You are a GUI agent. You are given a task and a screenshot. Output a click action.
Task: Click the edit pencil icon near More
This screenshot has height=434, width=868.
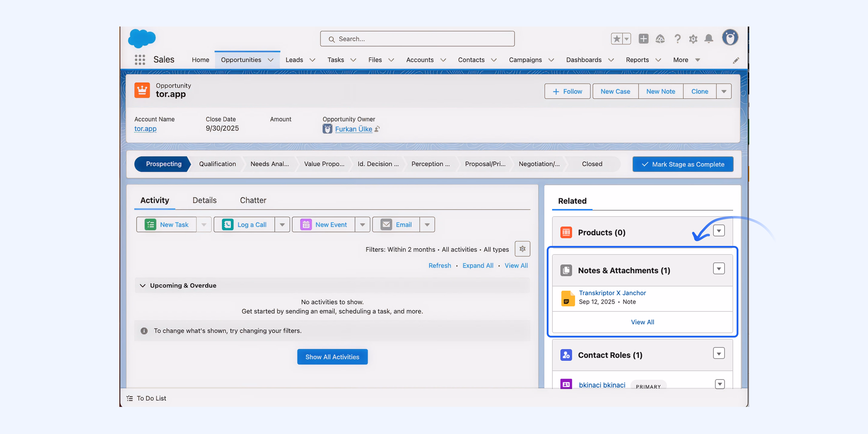(x=736, y=60)
